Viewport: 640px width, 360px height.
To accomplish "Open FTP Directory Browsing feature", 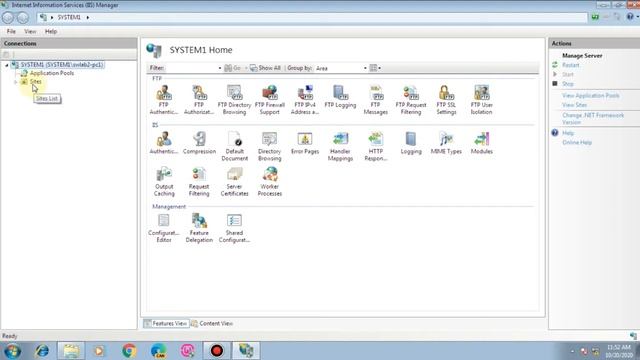I will click(x=234, y=100).
